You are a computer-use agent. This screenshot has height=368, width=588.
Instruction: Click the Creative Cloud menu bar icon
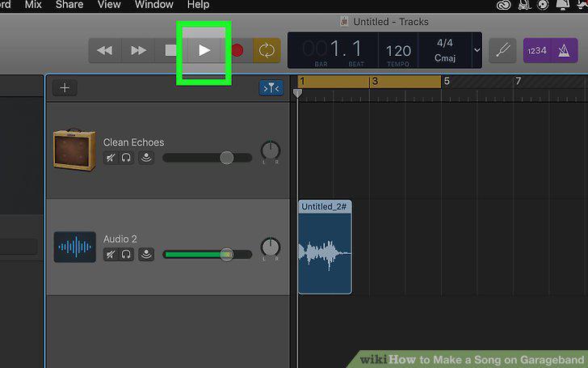pyautogui.click(x=504, y=5)
